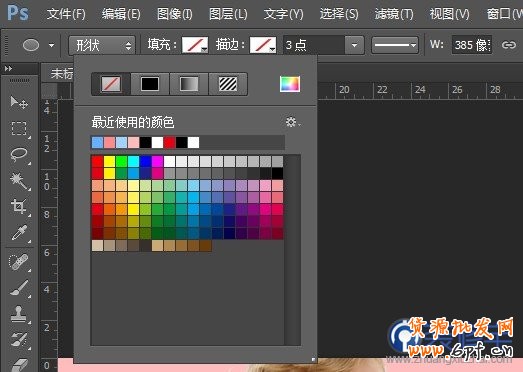Screen dimensions: 523x372
Task: Select the Brush tool
Action: point(19,288)
